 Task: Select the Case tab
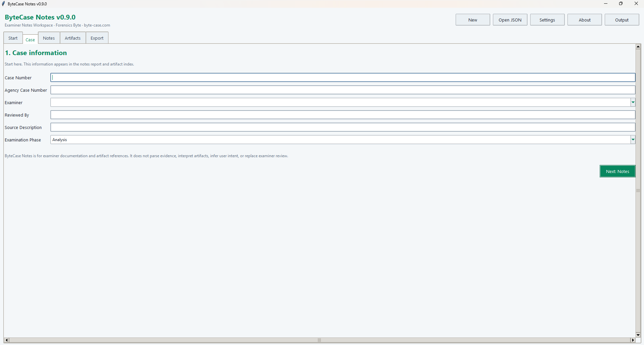click(x=30, y=39)
